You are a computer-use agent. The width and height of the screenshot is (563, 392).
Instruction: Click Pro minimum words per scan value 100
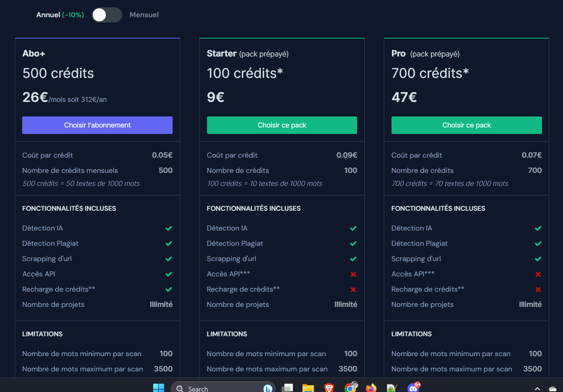[535, 353]
